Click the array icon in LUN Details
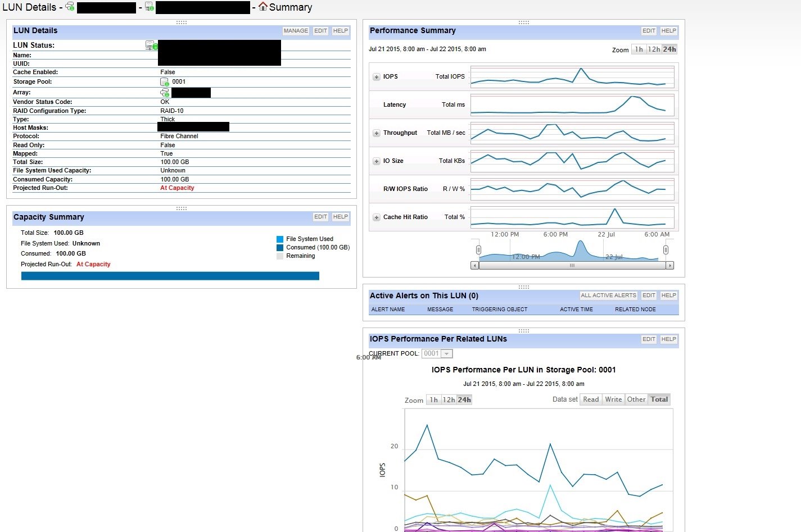This screenshot has height=532, width=801. 165,92
